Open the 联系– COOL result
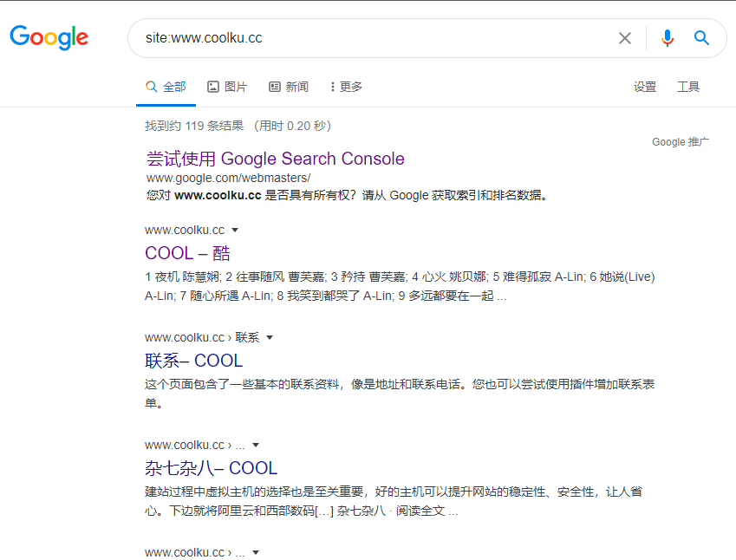The image size is (736, 560). point(194,361)
